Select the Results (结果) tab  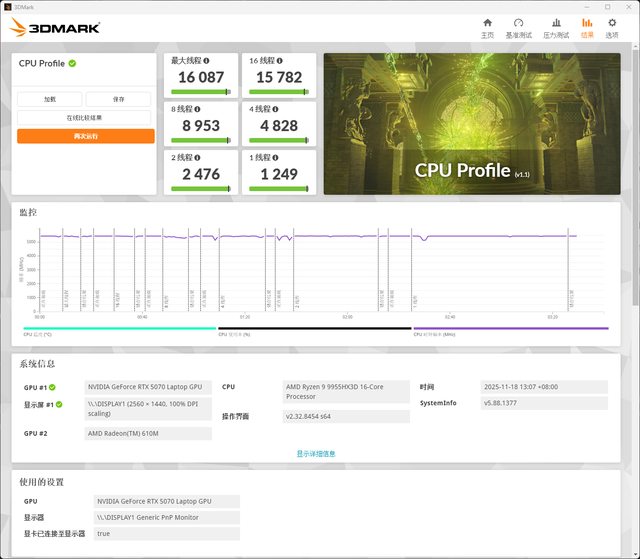(587, 29)
